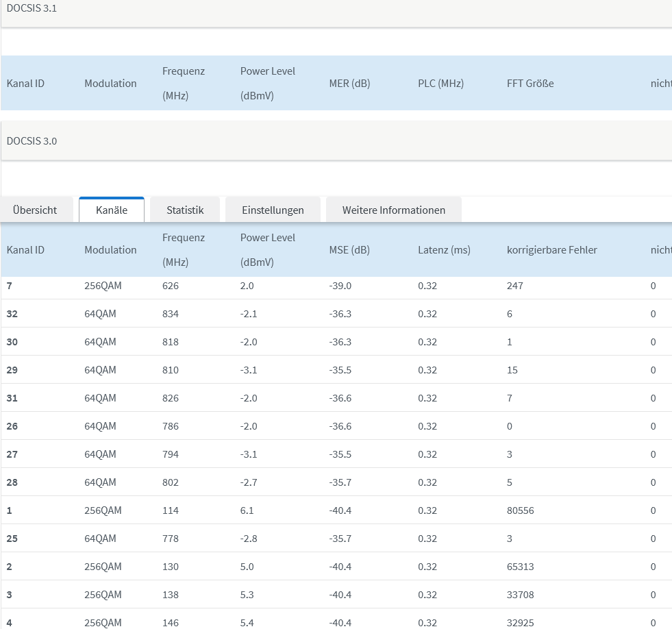Select the row with frequency 786
Image resolution: width=672 pixels, height=629 pixels.
click(171, 426)
